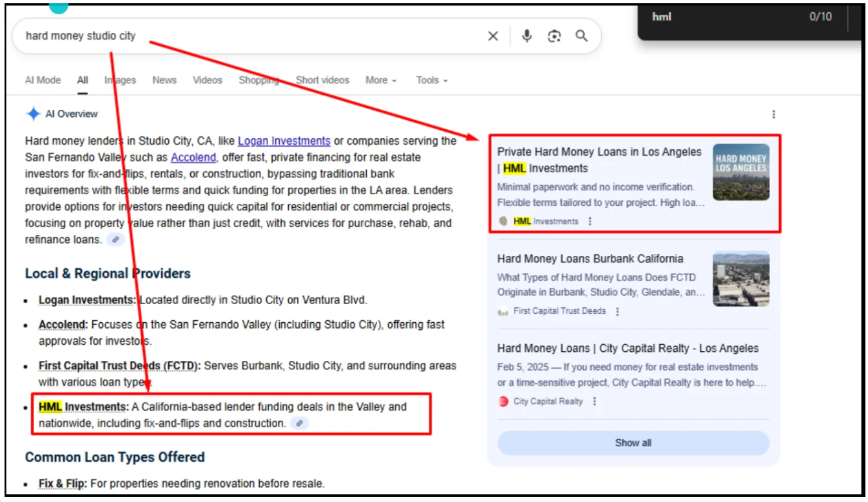This screenshot has width=868, height=502.
Task: Open three-dot options for First Capital Trust Deeds
Action: coord(615,311)
